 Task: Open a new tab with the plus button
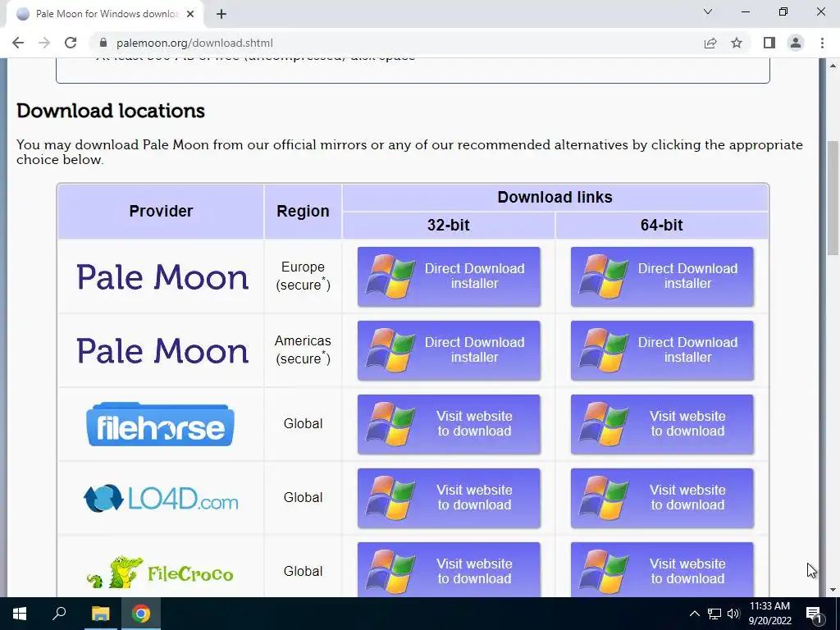tap(221, 14)
